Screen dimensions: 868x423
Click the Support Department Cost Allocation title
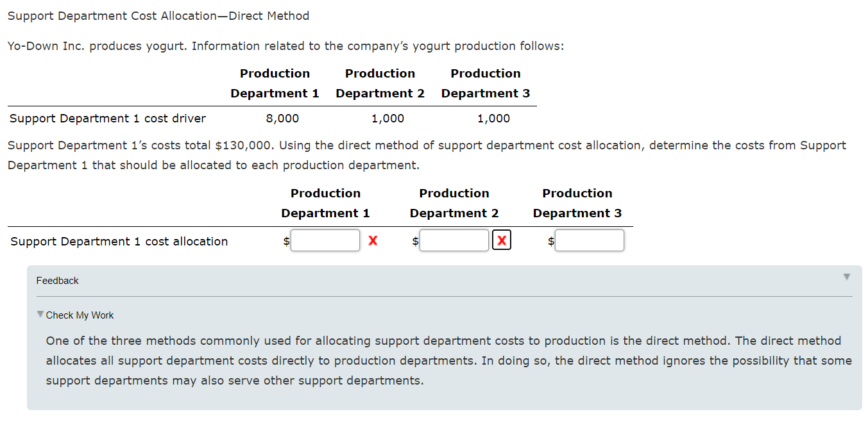[158, 15]
